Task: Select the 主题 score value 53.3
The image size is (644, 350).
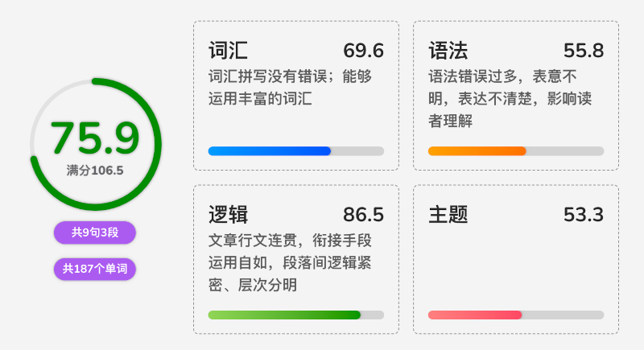Action: [x=584, y=215]
